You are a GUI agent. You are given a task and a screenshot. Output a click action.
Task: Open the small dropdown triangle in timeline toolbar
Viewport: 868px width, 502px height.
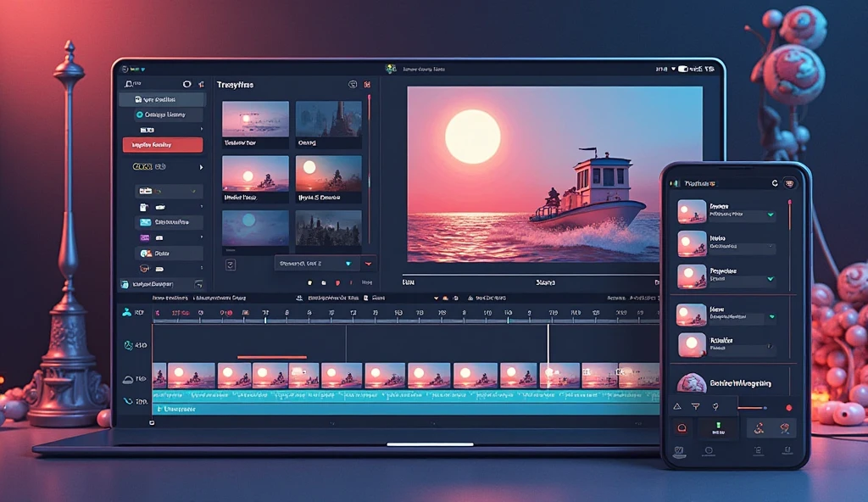tap(436, 298)
